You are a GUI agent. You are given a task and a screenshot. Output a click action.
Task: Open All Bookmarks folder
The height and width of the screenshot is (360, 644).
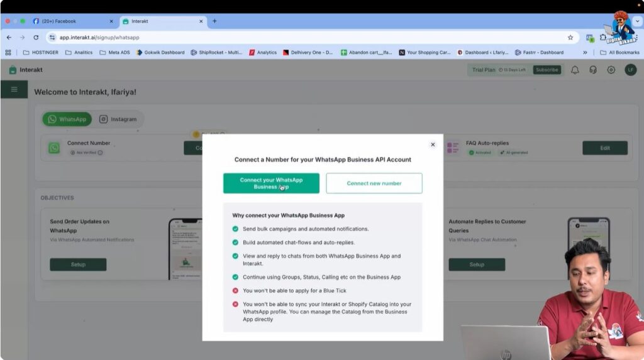point(619,53)
